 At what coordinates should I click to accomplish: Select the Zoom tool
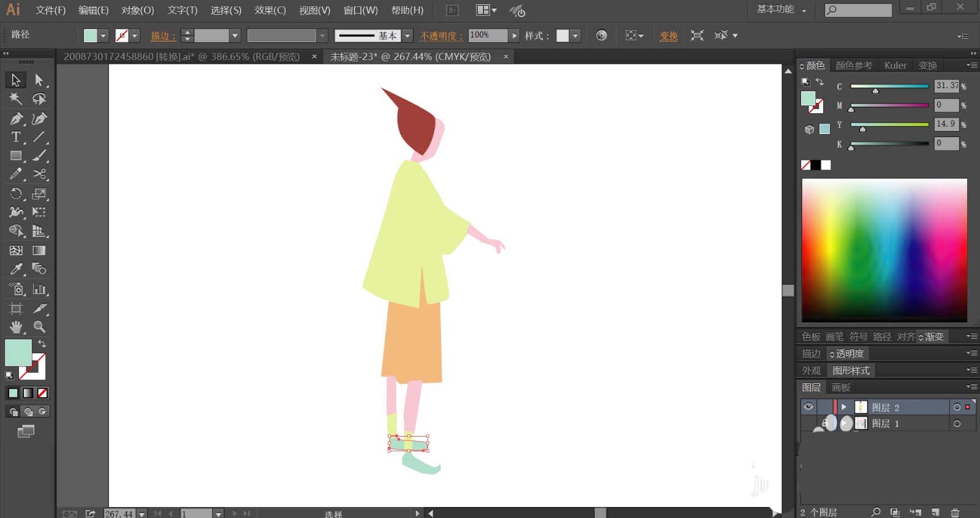39,327
